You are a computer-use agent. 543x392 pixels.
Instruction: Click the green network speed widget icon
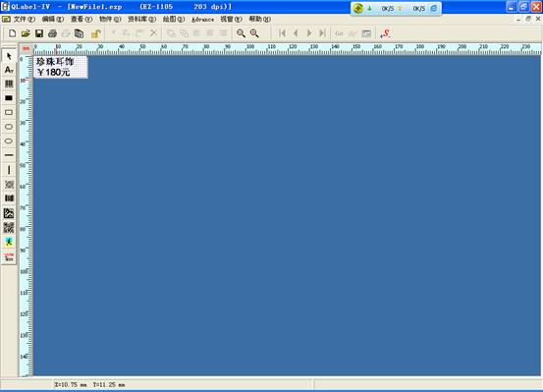[358, 8]
